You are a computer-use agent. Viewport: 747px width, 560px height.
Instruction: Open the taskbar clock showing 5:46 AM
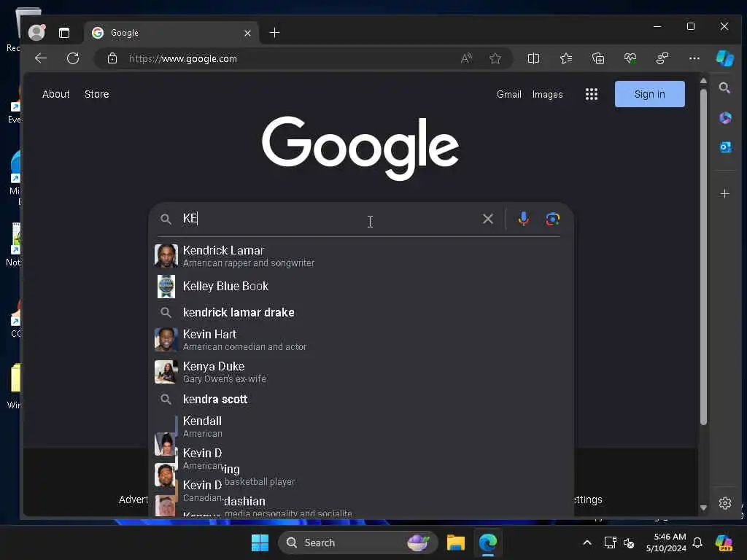[x=665, y=542]
